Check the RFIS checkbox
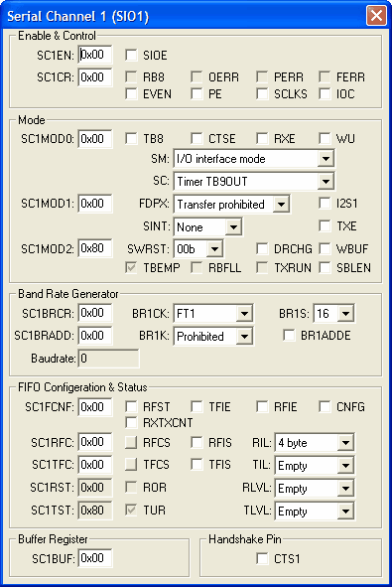The height and width of the screenshot is (587, 392). pos(196,443)
